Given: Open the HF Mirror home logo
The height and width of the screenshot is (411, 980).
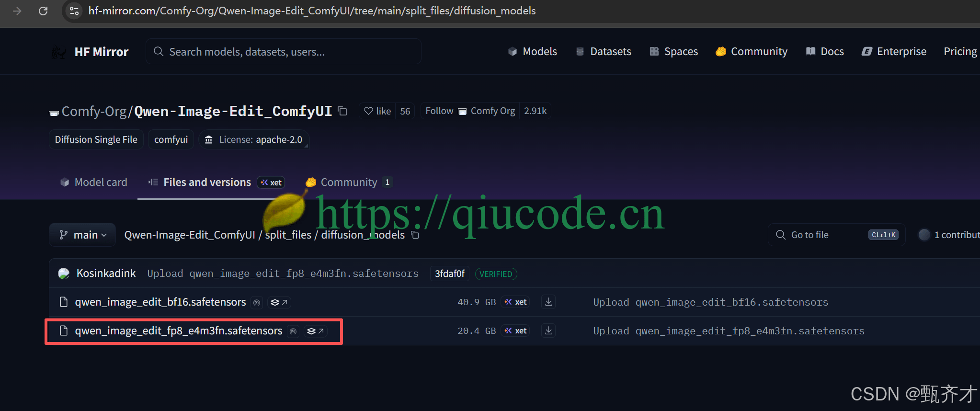Looking at the screenshot, I should point(90,52).
